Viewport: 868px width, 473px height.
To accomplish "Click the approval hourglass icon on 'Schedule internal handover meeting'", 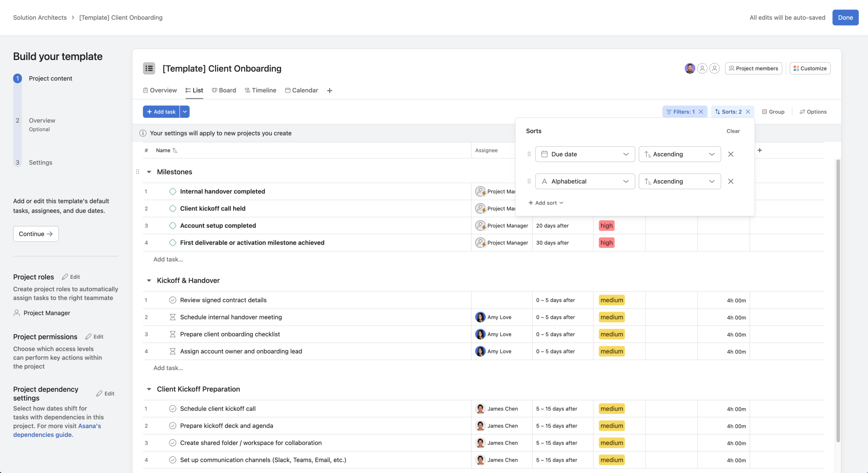I will click(x=173, y=317).
